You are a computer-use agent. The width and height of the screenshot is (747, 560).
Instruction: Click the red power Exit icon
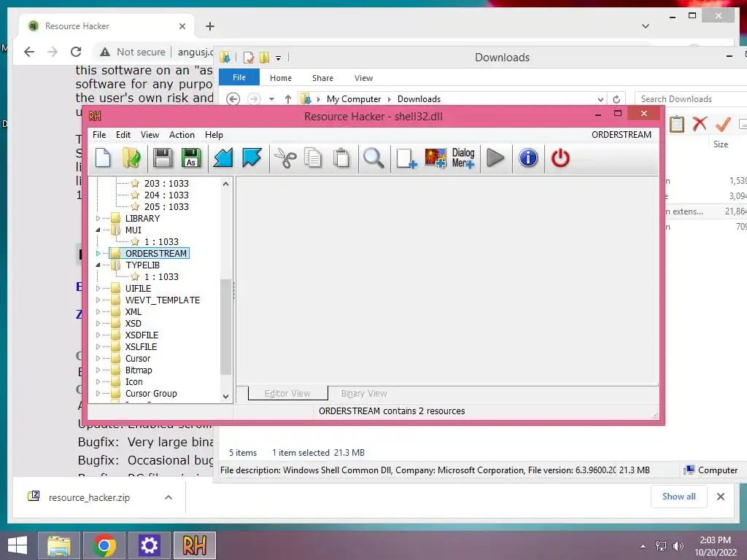point(560,158)
